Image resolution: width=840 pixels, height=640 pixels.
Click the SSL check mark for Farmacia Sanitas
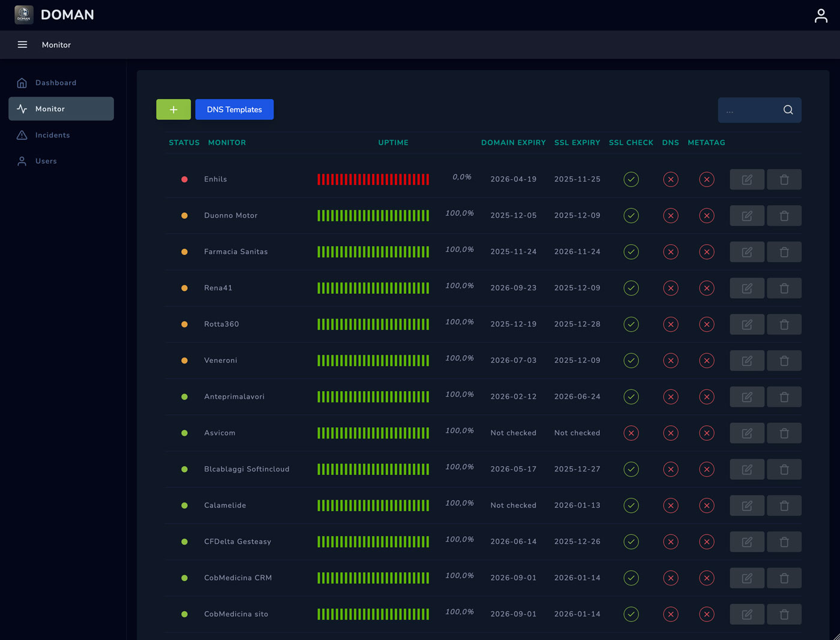pos(631,252)
